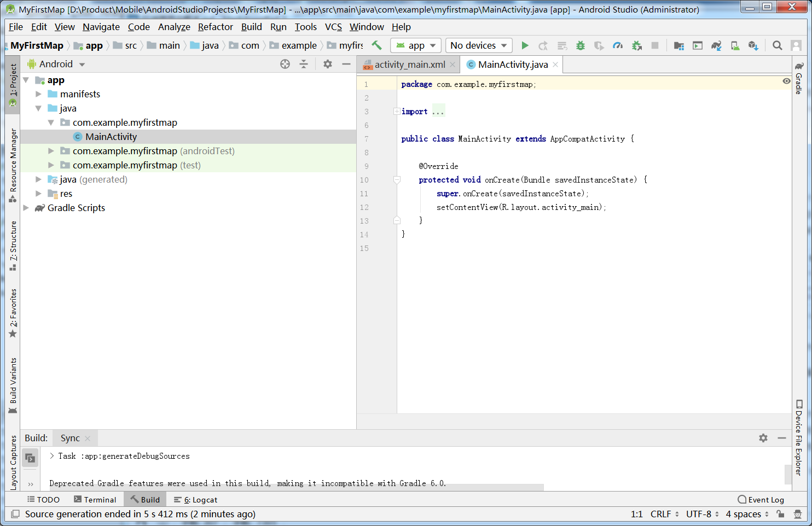This screenshot has width=812, height=526.
Task: Click the Build tool window button
Action: [145, 500]
